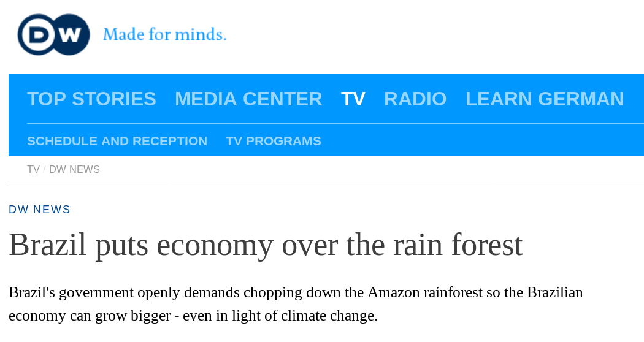Select the active TV nav item

point(353,99)
